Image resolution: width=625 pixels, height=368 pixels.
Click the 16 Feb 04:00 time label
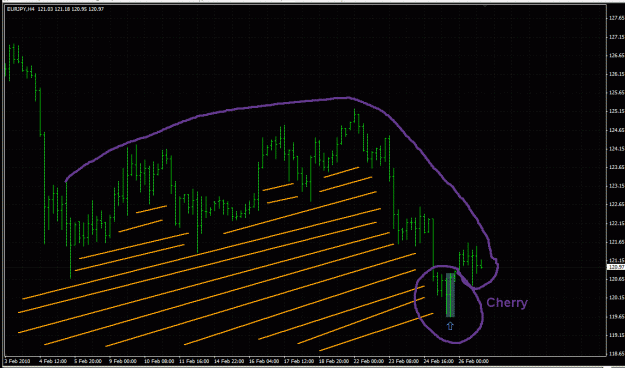(264, 361)
